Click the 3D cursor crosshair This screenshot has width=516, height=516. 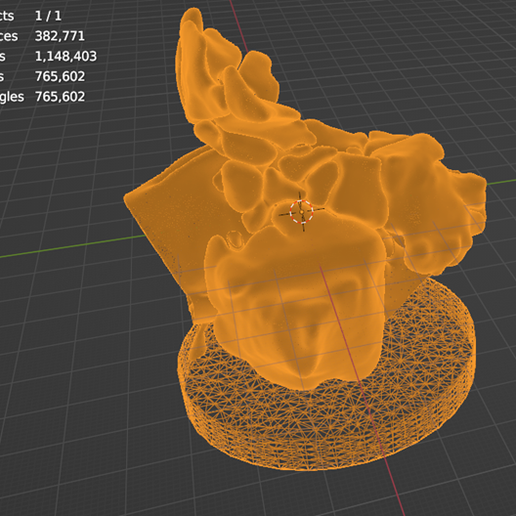[302, 211]
